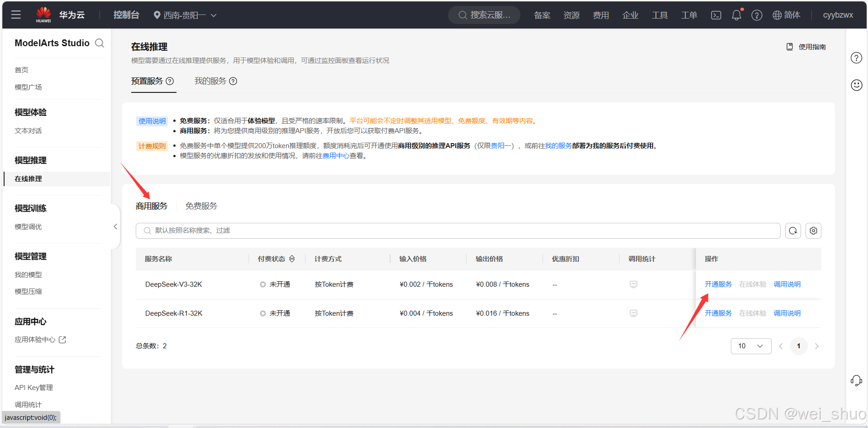Click the external link icon beside 应用体验中心
868x428 pixels.
[62, 340]
